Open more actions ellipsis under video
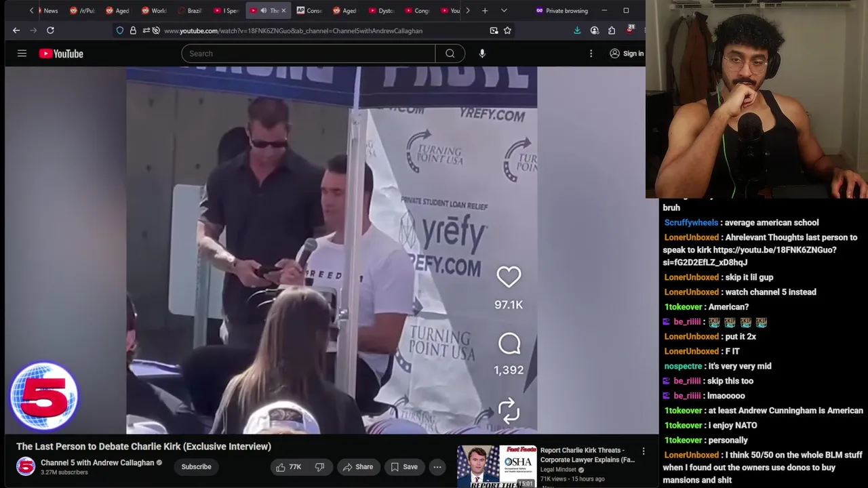Screen dimensions: 868x488 437,467
